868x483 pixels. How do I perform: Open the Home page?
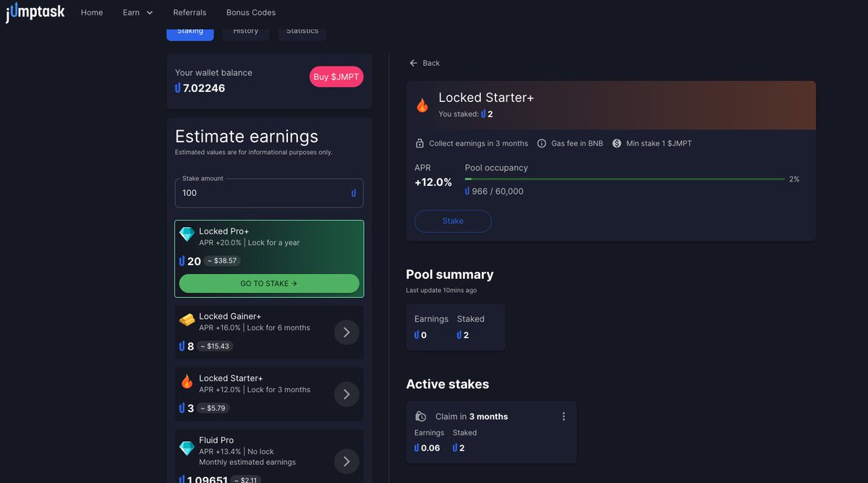coord(92,12)
